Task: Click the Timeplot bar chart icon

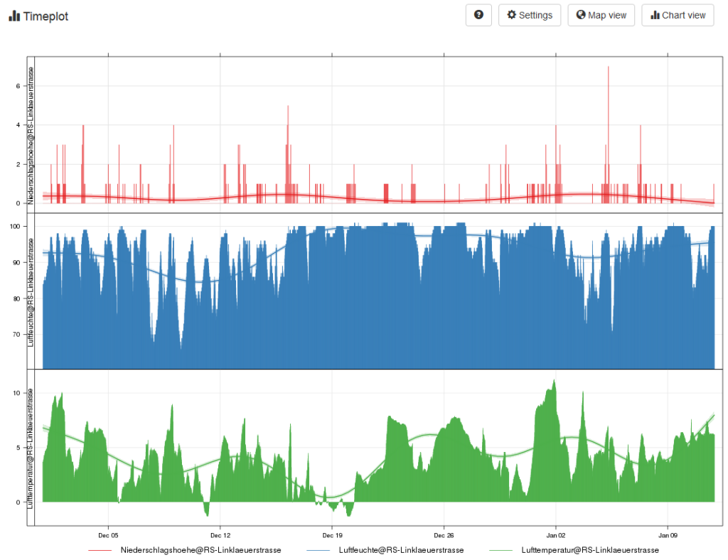Action: tap(14, 16)
